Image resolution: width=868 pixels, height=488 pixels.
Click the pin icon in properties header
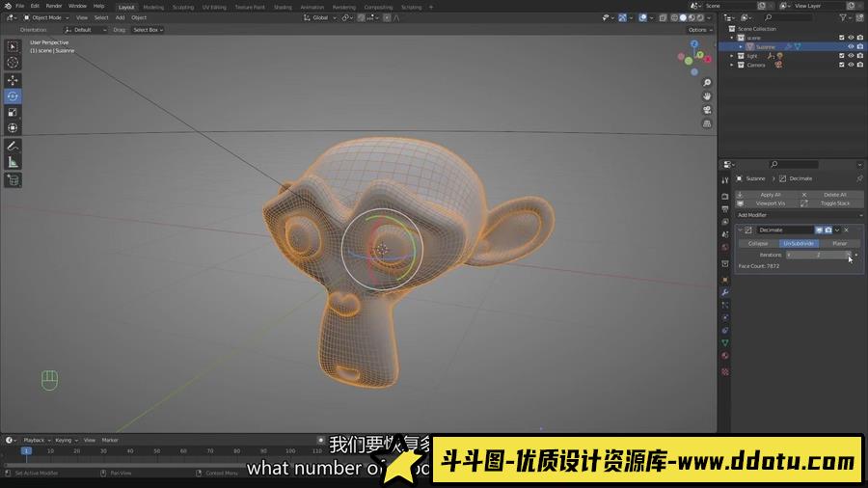[859, 178]
